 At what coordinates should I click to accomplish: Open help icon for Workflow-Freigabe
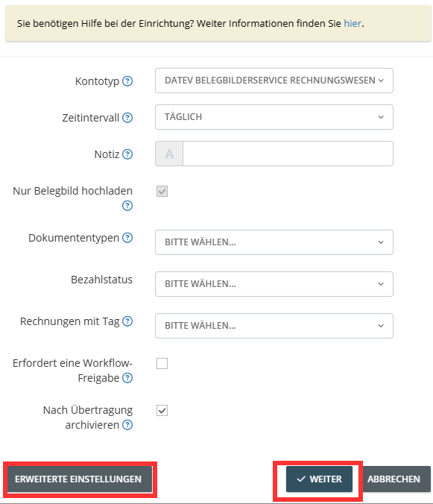pos(127,378)
